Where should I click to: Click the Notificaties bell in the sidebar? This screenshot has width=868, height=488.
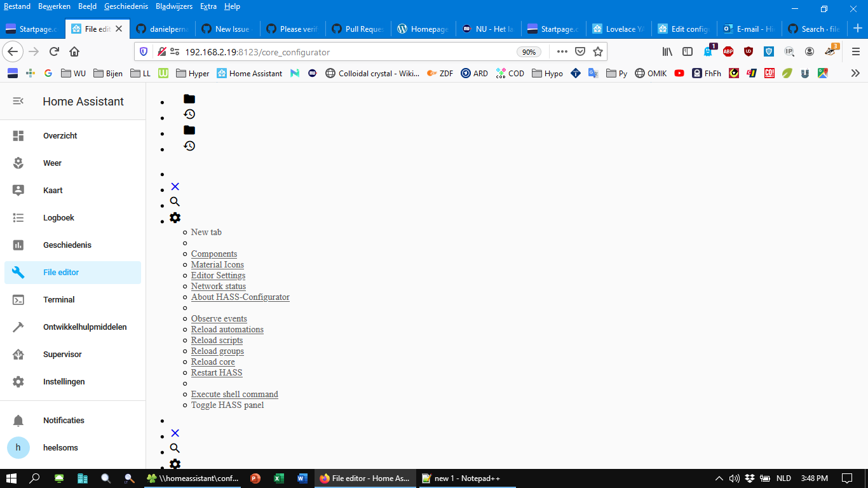point(63,420)
